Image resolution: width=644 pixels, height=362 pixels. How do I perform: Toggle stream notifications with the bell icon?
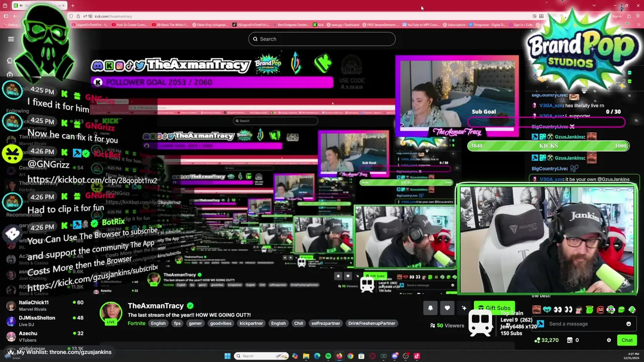click(x=430, y=308)
